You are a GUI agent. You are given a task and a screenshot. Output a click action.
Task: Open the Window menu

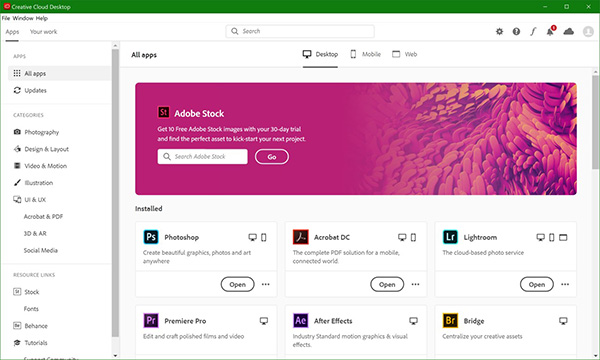point(23,18)
